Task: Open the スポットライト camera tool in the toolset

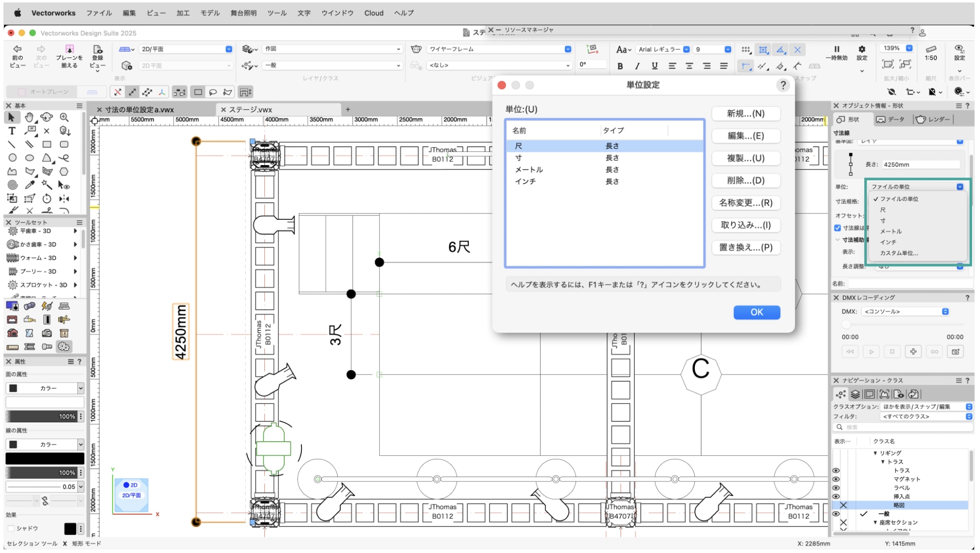Action: tap(47, 334)
